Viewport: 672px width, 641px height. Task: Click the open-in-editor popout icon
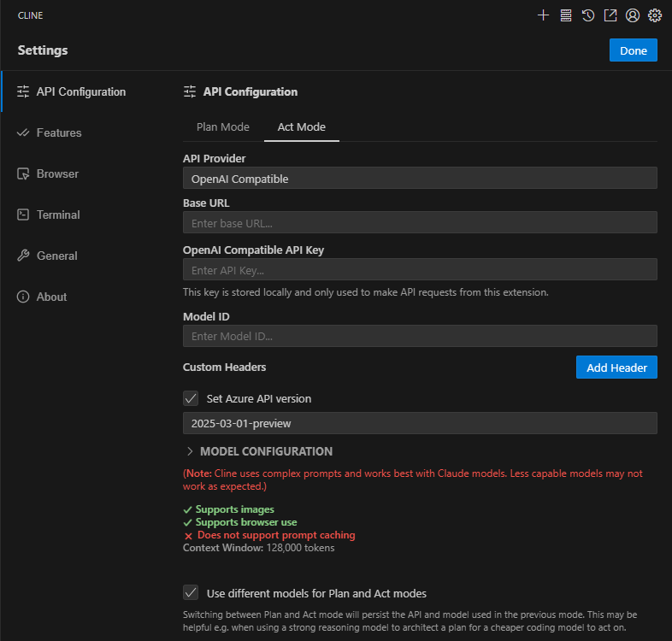click(x=610, y=15)
